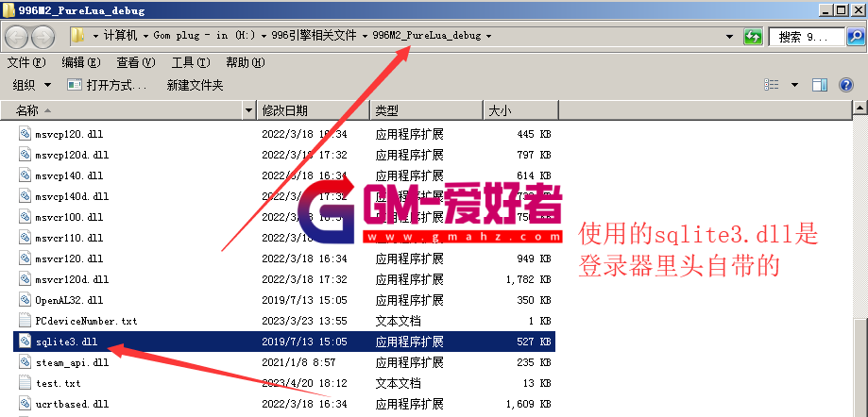Click the ucrtbased.dll file icon

tap(25, 404)
